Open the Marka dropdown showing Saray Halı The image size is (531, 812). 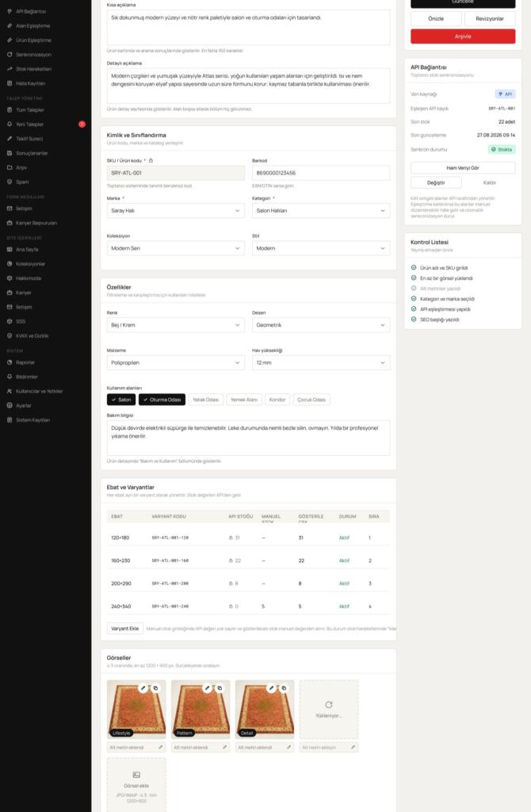tap(175, 211)
